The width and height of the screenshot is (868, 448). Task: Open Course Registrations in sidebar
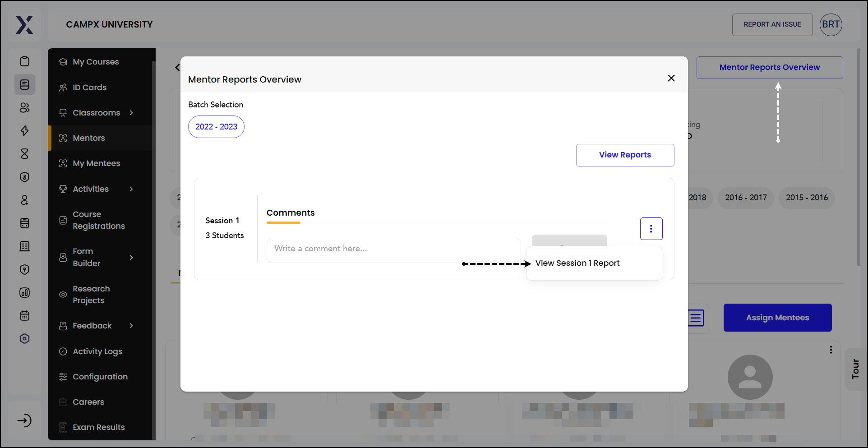point(98,220)
